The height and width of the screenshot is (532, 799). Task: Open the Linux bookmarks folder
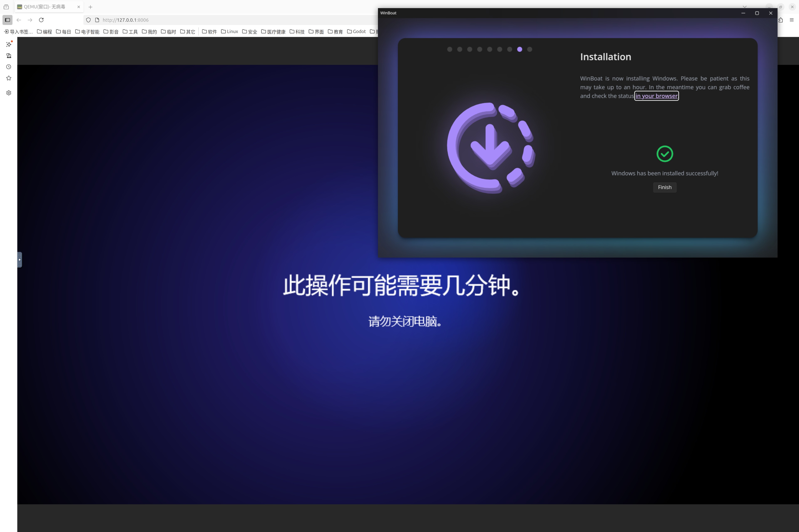click(230, 32)
